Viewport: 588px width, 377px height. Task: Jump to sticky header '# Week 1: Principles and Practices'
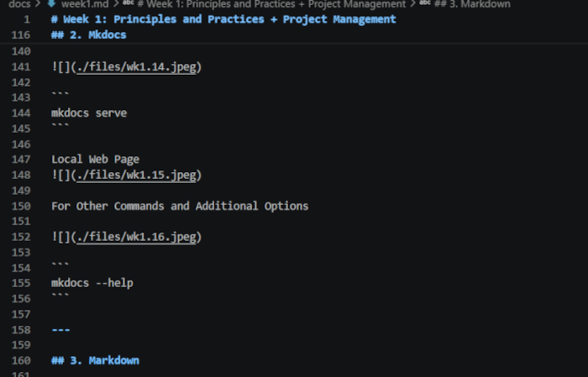click(223, 18)
